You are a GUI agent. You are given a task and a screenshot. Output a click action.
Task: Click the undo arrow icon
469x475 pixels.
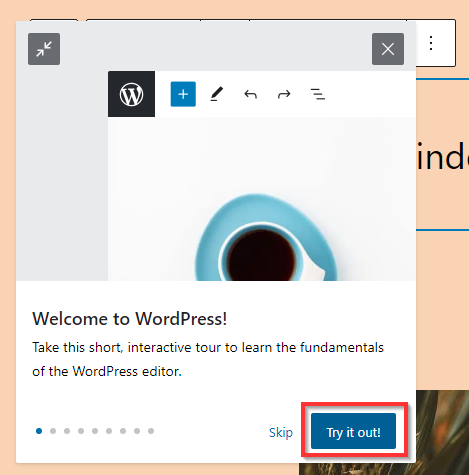[250, 95]
